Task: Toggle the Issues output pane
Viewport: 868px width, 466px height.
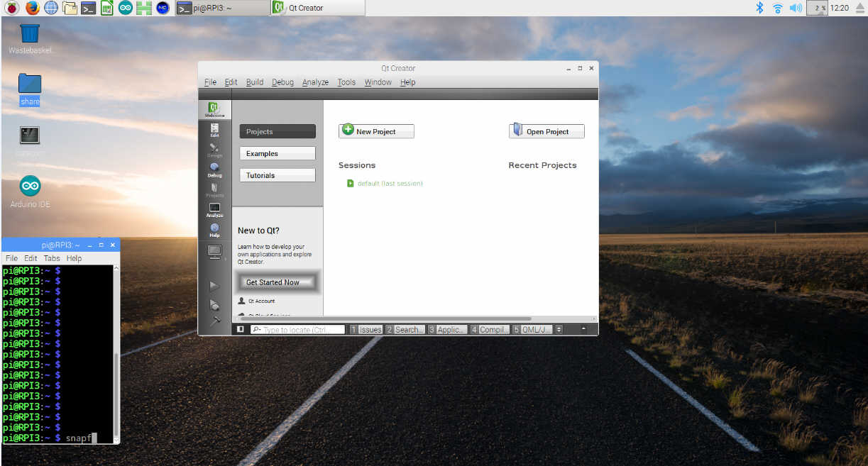Action: click(366, 329)
